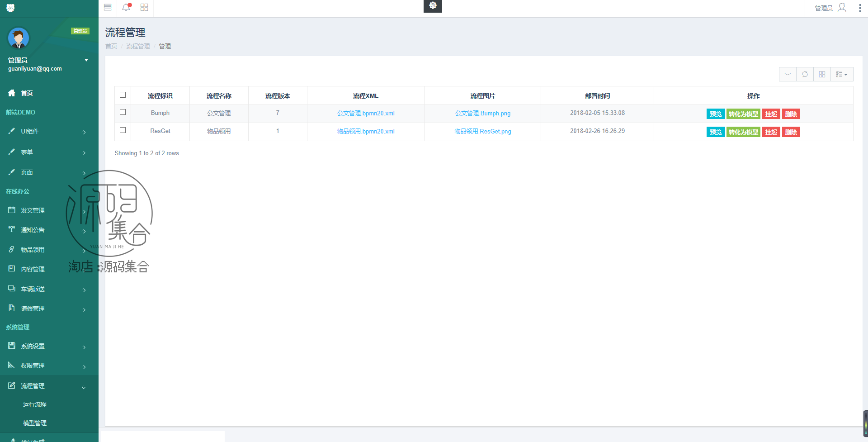Image resolution: width=868 pixels, height=442 pixels.
Task: Click the 请假管理 document icon
Action: [x=12, y=308]
